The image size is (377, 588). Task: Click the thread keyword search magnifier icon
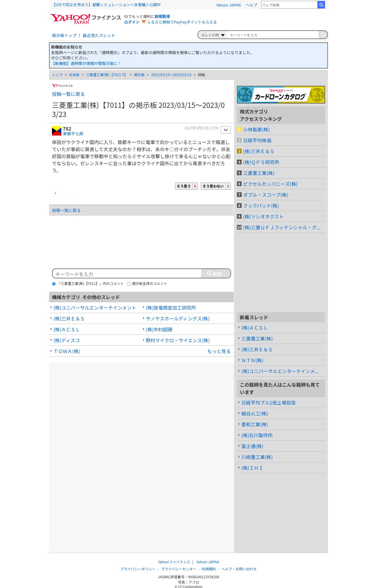(323, 35)
